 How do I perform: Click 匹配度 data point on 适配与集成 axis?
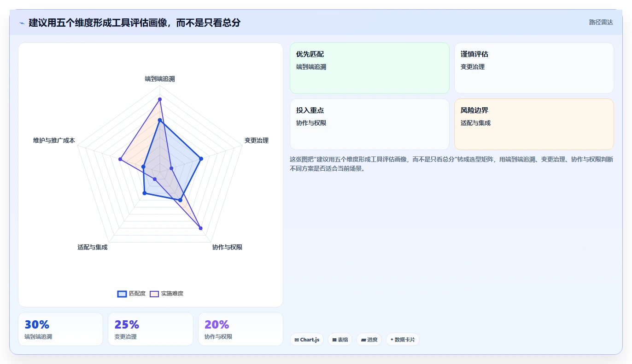click(145, 193)
